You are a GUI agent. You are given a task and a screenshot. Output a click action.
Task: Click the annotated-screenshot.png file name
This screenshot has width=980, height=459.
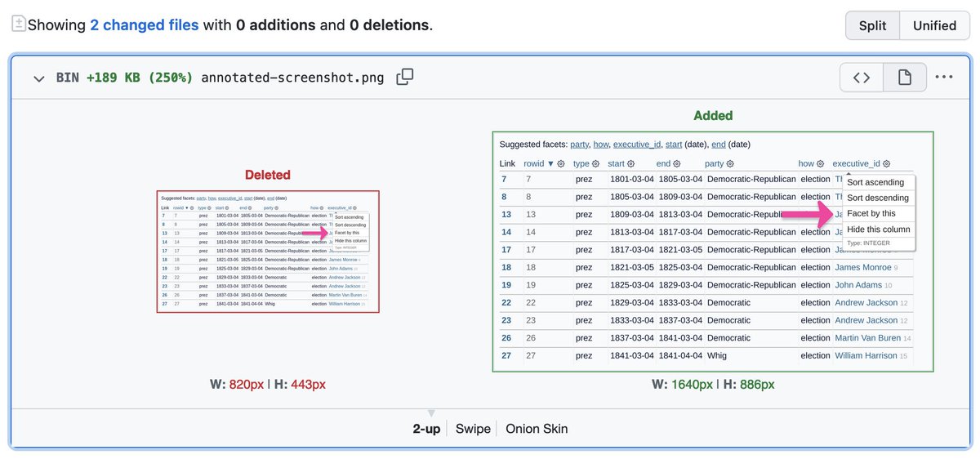click(x=292, y=78)
